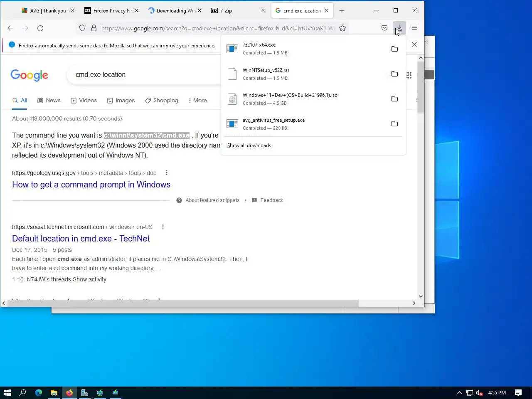Show hidden system tray icons
The image size is (532, 399).
pyautogui.click(x=459, y=392)
